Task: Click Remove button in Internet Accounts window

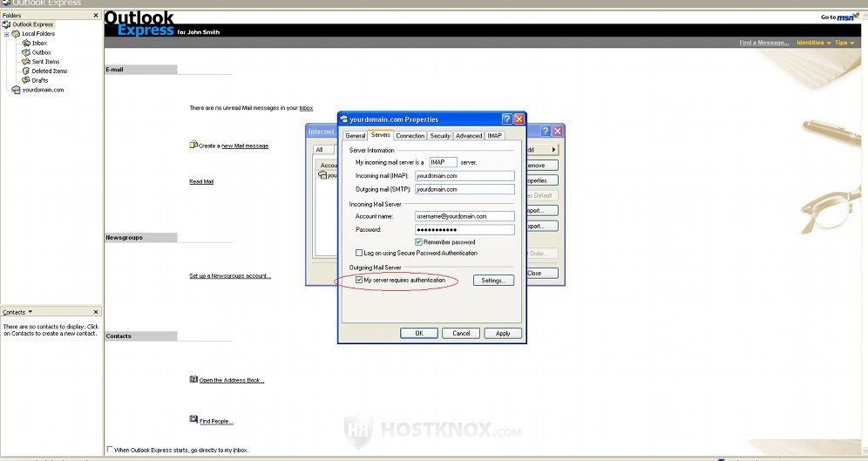Action: click(x=542, y=165)
